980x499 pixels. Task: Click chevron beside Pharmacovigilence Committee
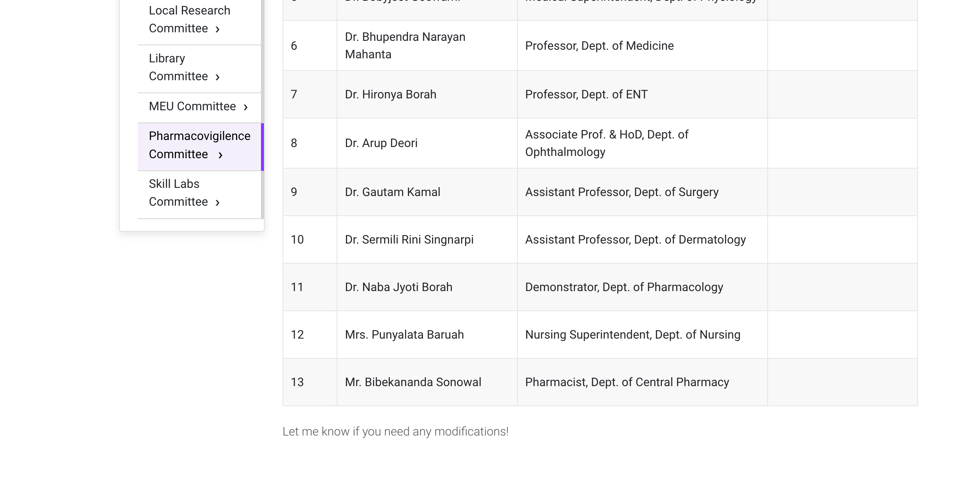coord(220,155)
